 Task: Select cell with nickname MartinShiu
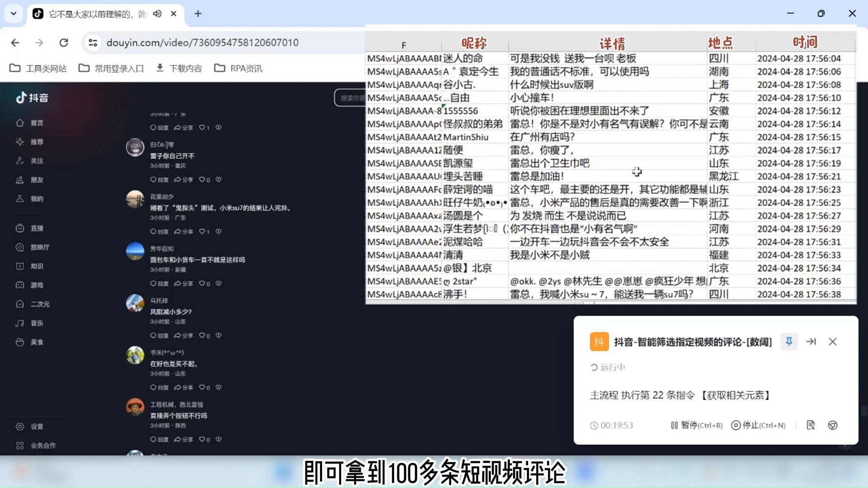[x=475, y=137]
